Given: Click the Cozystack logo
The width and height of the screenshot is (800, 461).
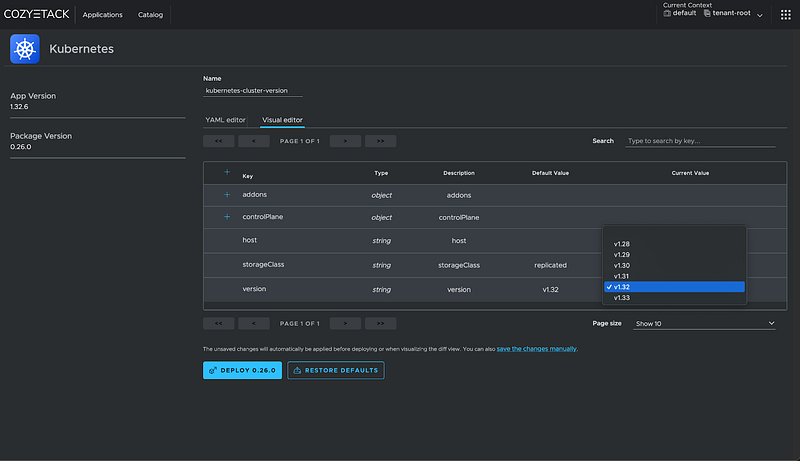Looking at the screenshot, I should click(38, 15).
